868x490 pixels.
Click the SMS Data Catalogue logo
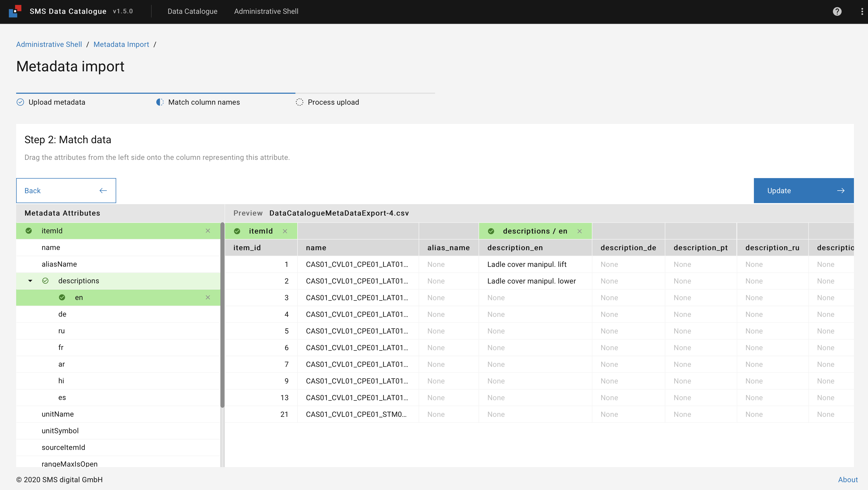[x=15, y=11]
